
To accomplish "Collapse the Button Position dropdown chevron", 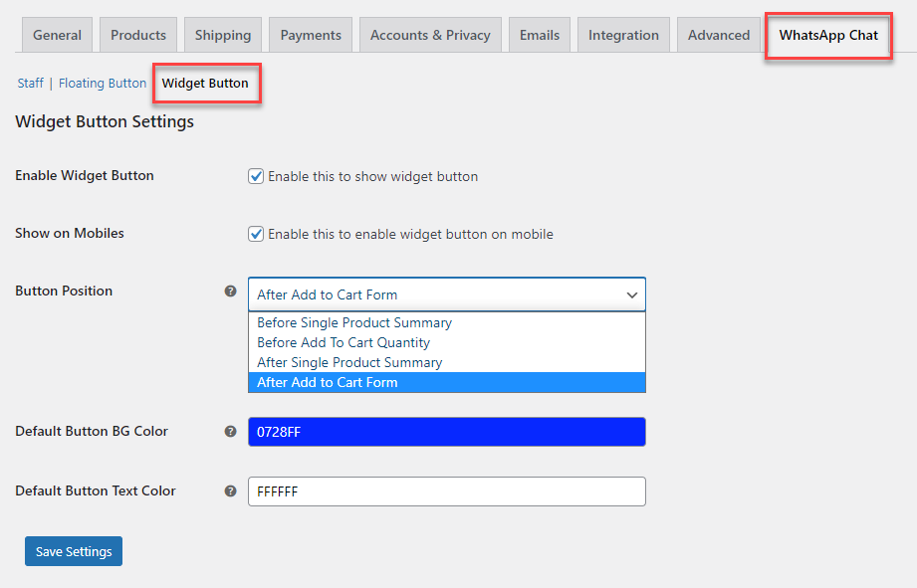I will [631, 295].
